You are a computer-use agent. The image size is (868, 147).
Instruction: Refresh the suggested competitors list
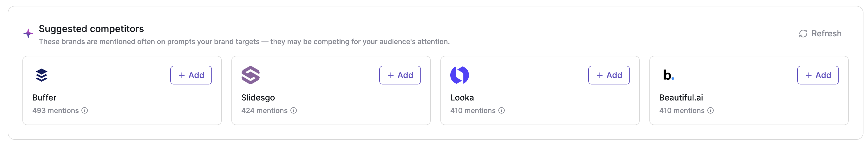pos(820,34)
